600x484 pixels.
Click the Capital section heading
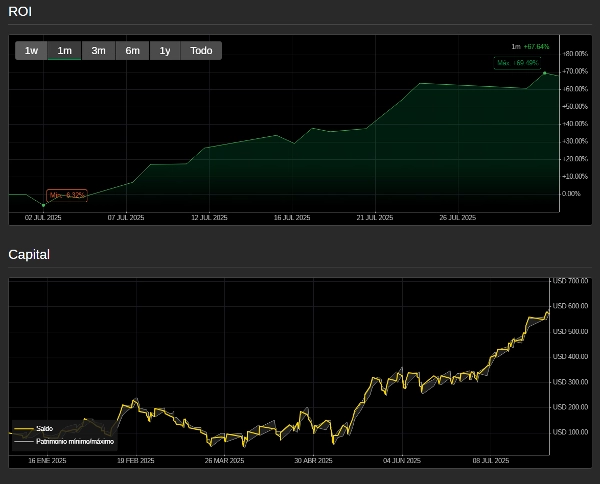[x=29, y=254]
